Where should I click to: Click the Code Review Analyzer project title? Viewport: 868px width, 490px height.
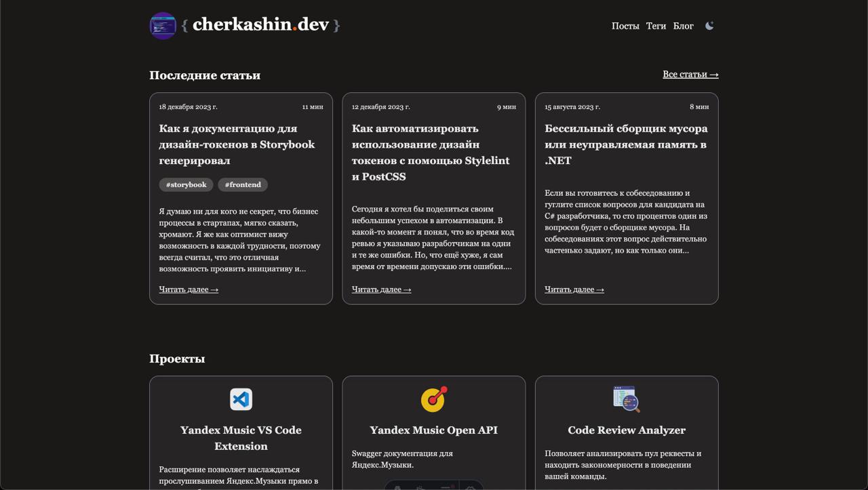tap(627, 430)
